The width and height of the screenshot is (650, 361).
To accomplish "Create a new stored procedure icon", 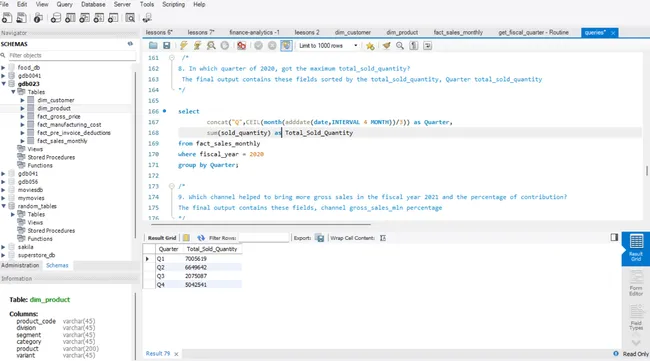I will click(99, 18).
